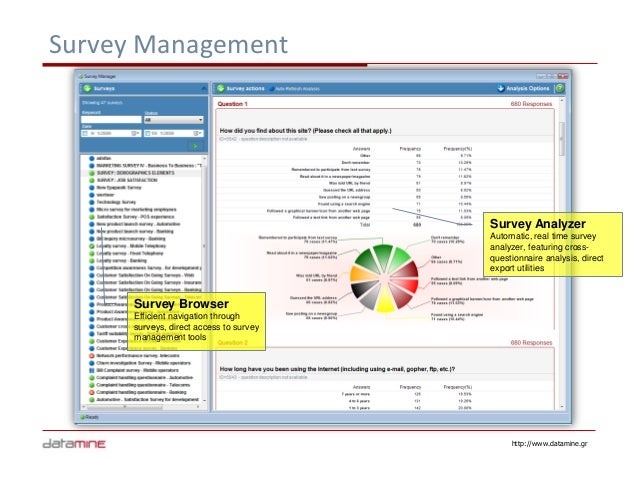This screenshot has width=638, height=479.
Task: Select Satisfaction Survey - POS experience
Action: 135,217
